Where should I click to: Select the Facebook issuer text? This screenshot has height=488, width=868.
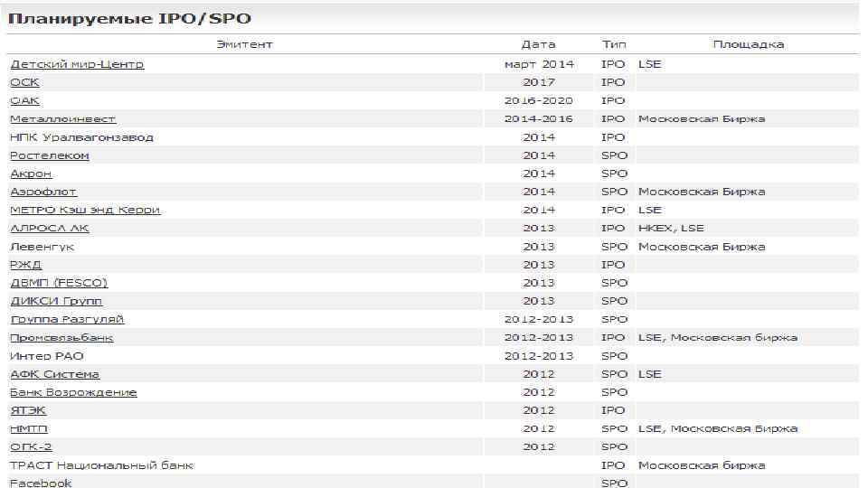pyautogui.click(x=41, y=483)
